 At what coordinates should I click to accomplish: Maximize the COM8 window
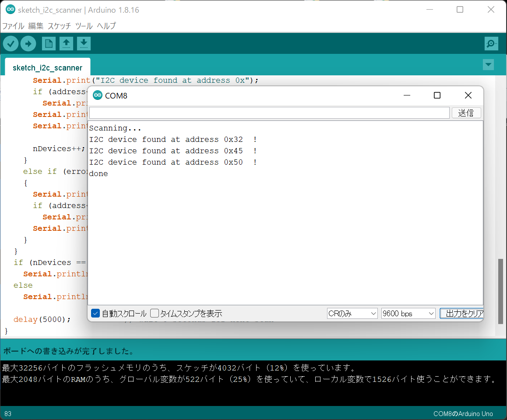click(x=437, y=95)
